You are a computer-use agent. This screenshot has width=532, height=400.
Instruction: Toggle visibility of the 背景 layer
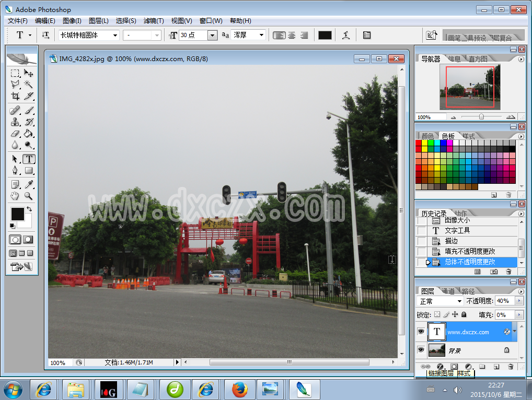coord(421,350)
